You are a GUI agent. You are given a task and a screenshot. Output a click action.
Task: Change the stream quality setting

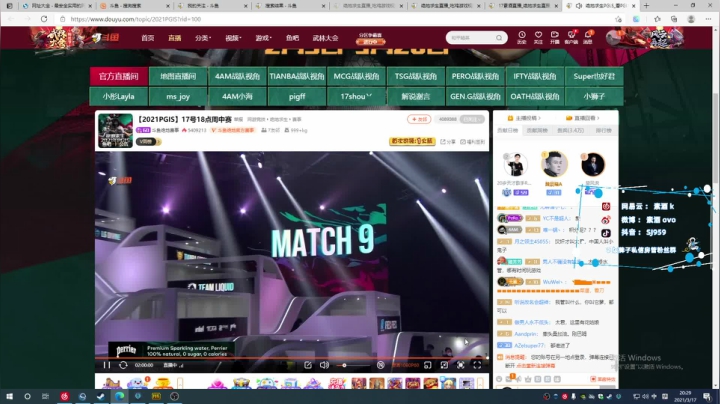pos(405,365)
